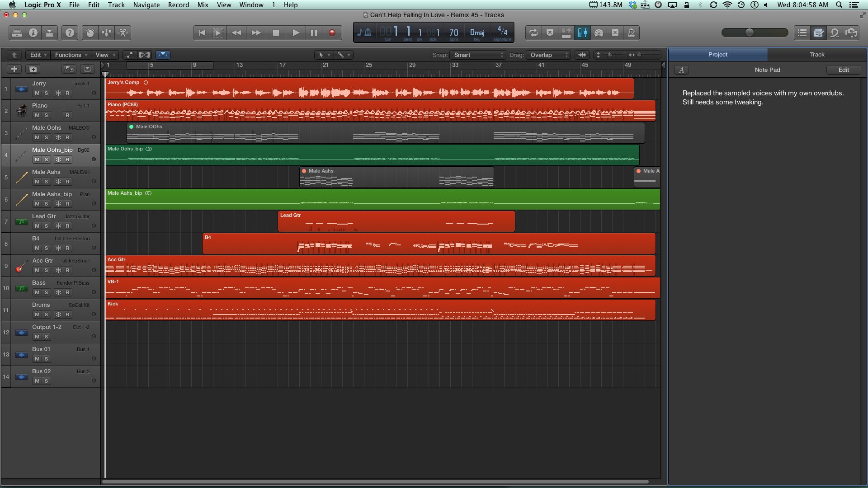The image size is (868, 488).
Task: Start playback with Play button
Action: click(296, 33)
